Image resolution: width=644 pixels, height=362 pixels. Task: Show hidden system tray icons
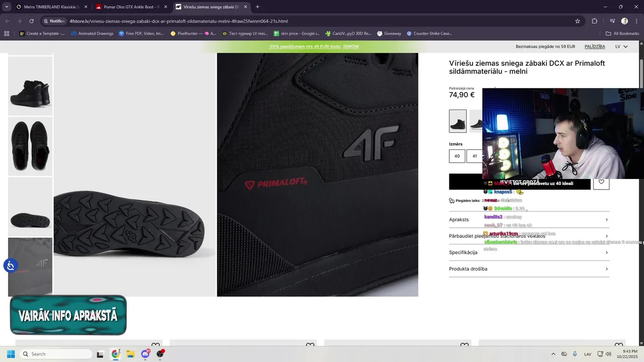click(x=553, y=354)
